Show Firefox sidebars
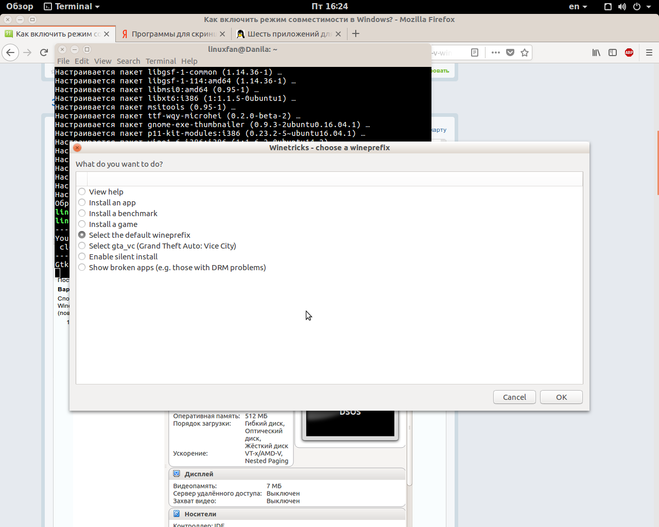This screenshot has height=527, width=659. click(x=613, y=53)
